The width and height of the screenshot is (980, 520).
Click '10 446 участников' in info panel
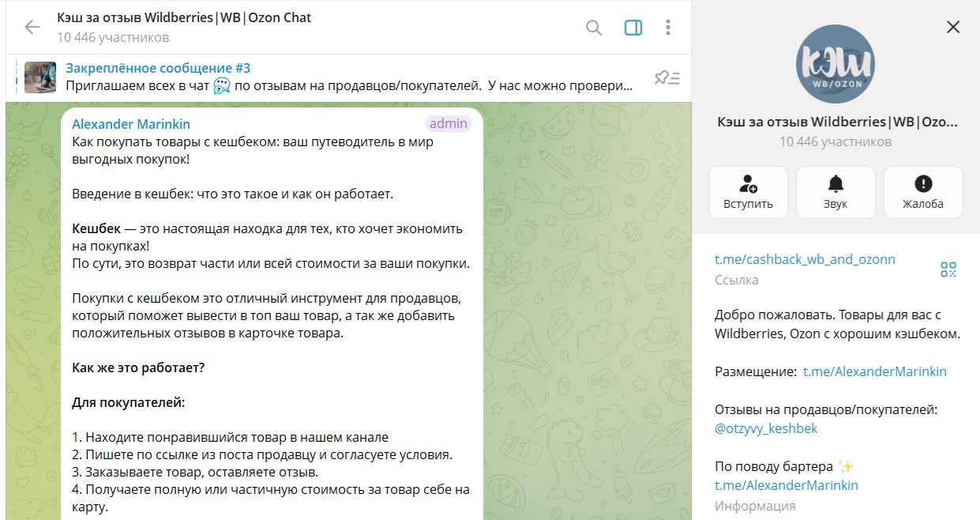[835, 142]
